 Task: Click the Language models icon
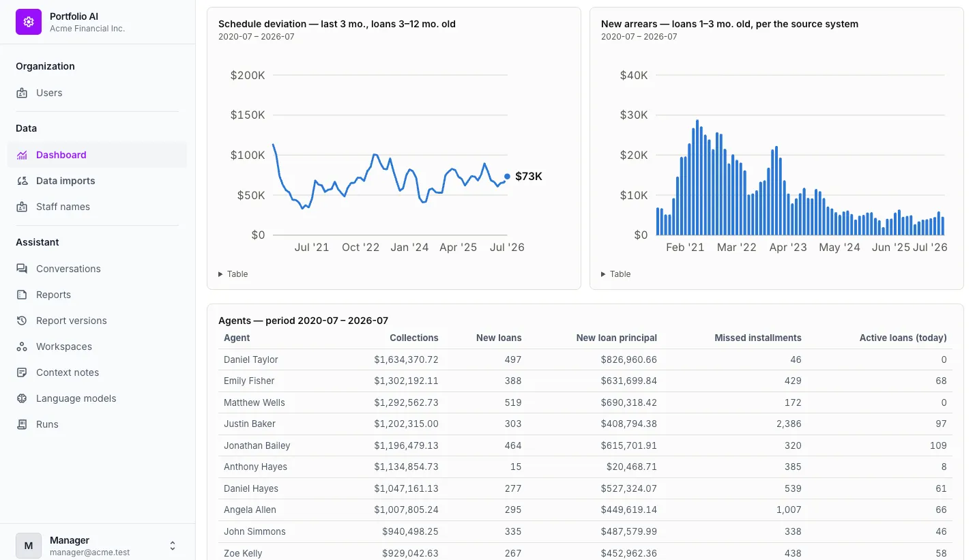pos(22,398)
